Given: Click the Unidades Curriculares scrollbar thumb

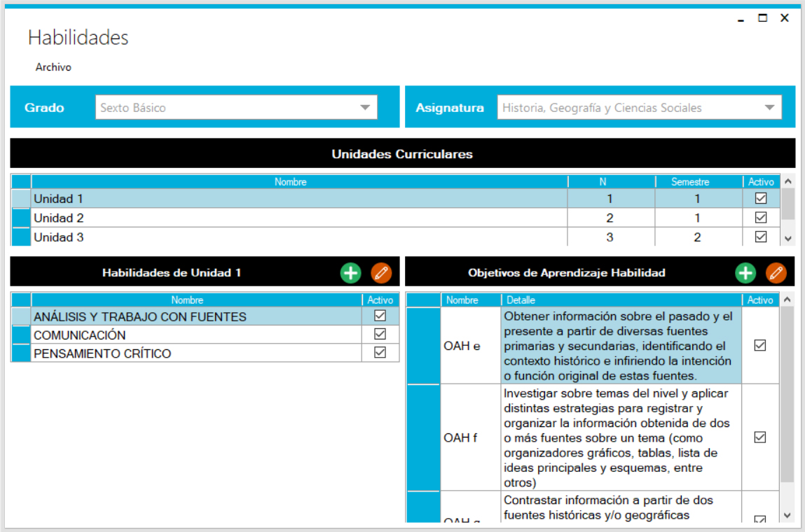Looking at the screenshot, I should click(788, 204).
